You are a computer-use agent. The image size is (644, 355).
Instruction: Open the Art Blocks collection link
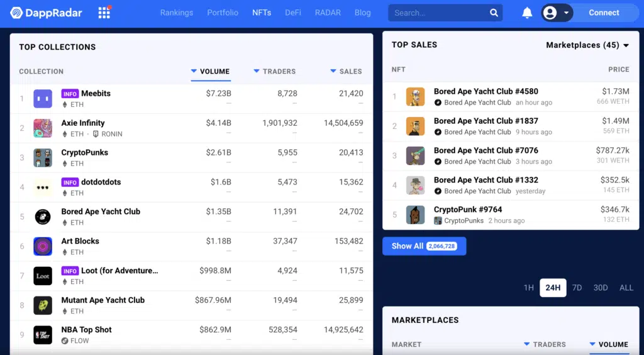[x=80, y=241]
